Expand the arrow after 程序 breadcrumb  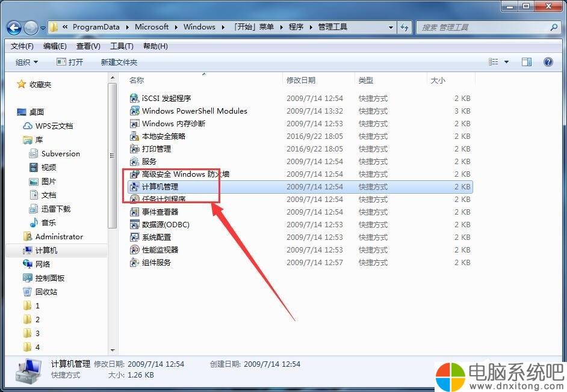[311, 27]
